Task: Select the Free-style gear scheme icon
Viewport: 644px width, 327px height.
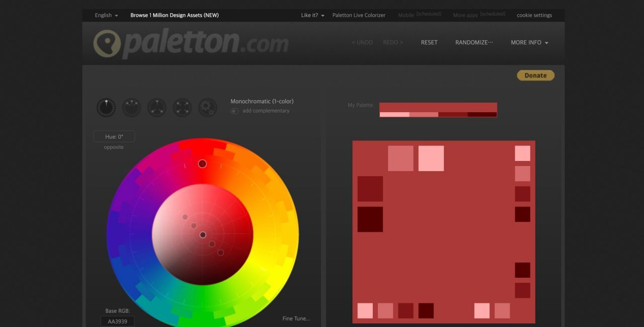Action: click(208, 108)
